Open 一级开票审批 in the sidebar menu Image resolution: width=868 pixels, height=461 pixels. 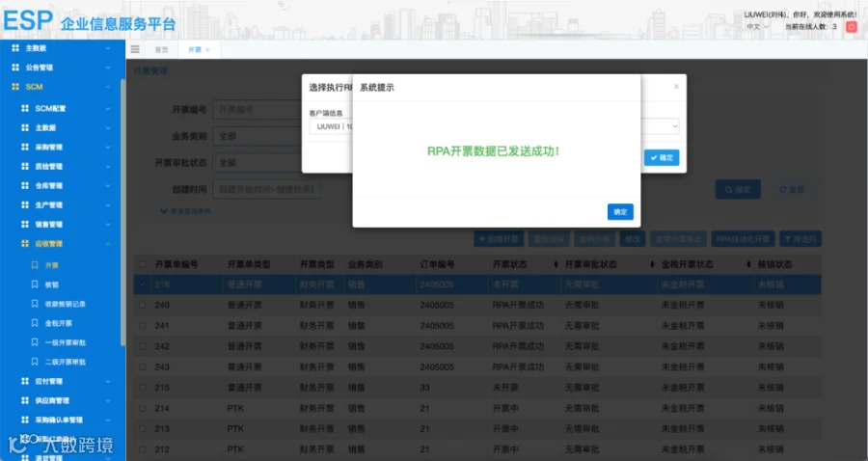pyautogui.click(x=66, y=342)
